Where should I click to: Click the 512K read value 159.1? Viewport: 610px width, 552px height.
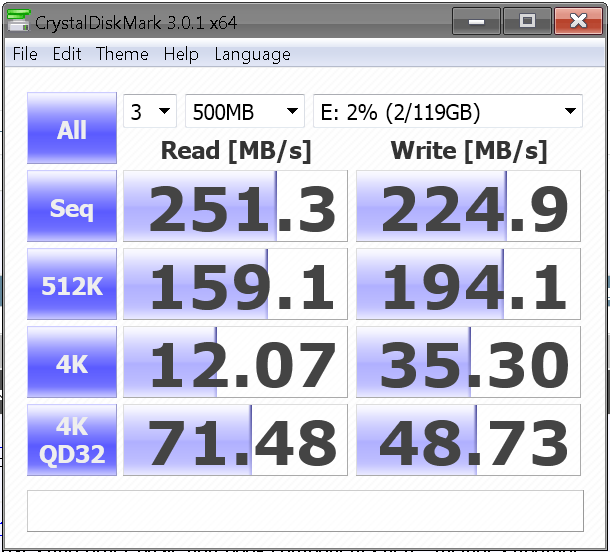[x=235, y=284]
